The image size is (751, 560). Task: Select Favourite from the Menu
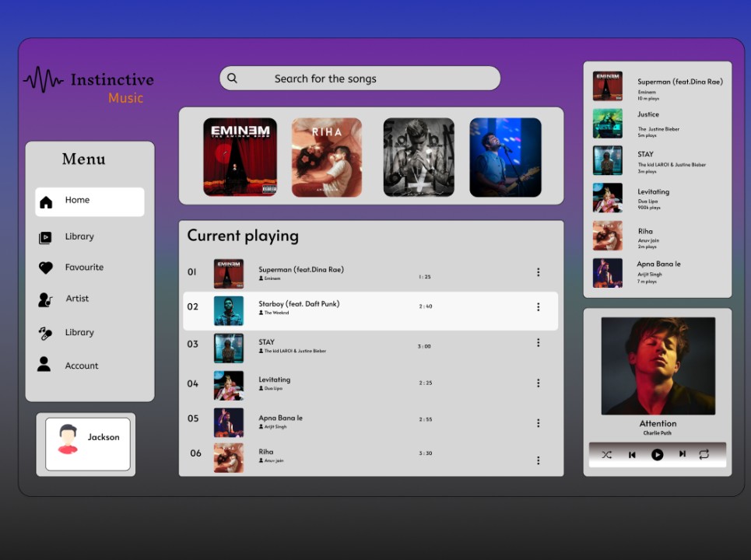pyautogui.click(x=83, y=267)
